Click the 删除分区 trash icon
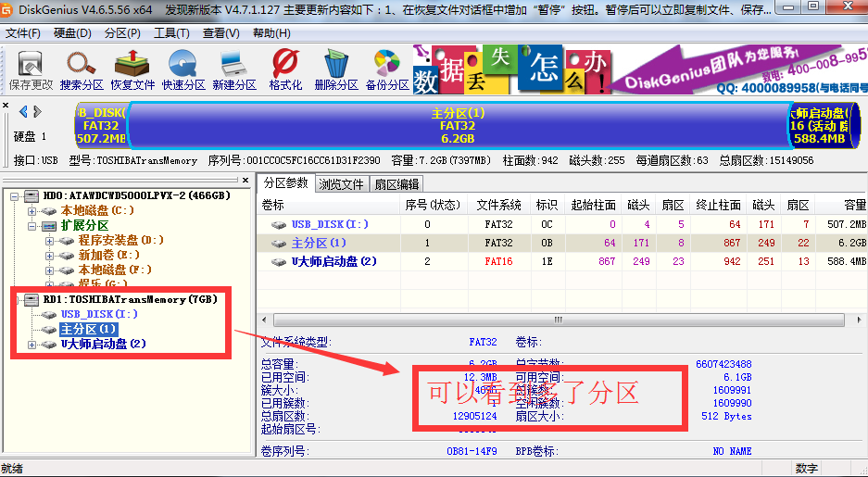The image size is (868, 477). [336, 69]
